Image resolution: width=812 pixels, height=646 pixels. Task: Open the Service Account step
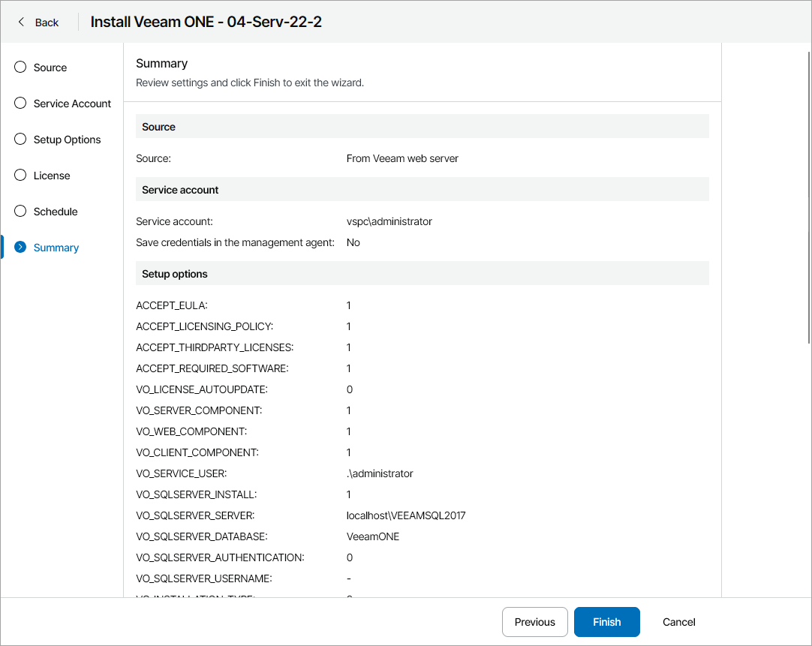[72, 104]
